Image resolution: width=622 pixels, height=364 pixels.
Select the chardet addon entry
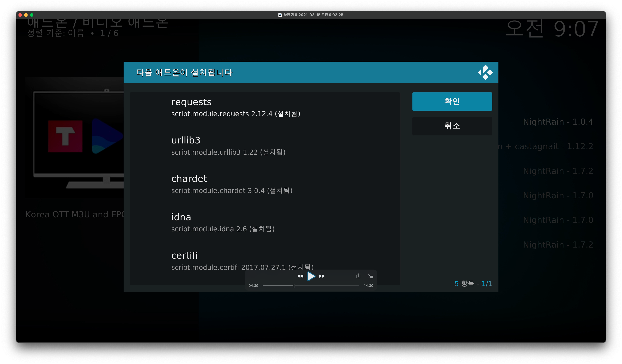pos(232,184)
